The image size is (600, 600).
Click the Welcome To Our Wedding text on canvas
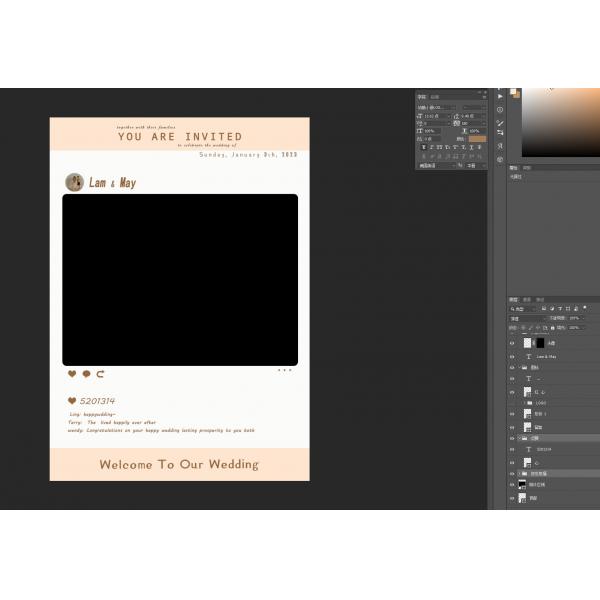[x=179, y=464]
